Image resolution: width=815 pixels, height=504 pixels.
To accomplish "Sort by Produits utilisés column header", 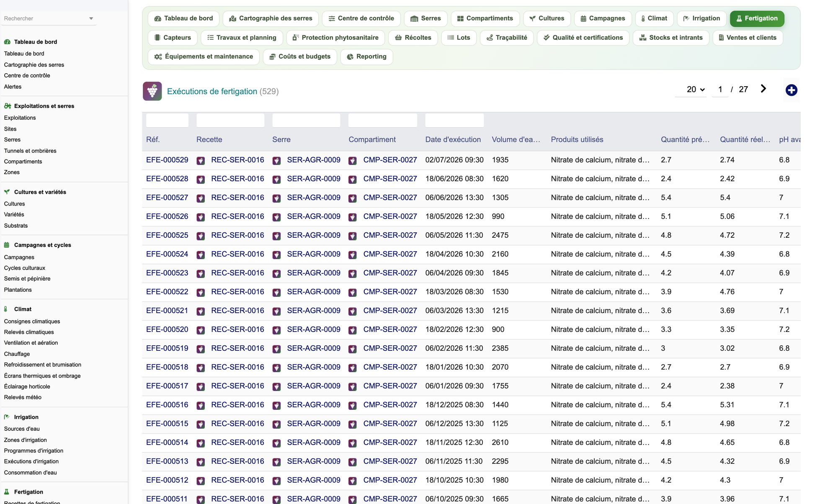I will coord(577,139).
